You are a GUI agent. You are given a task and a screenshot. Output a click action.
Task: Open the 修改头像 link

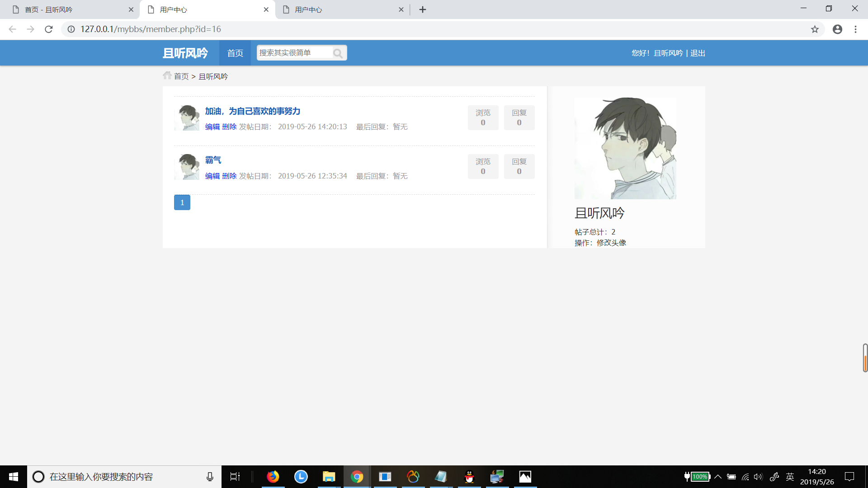point(611,243)
